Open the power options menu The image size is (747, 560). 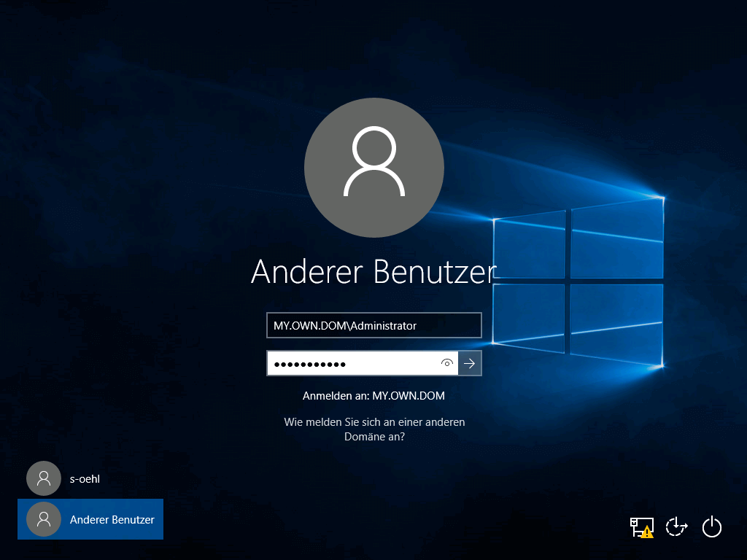[x=712, y=526]
